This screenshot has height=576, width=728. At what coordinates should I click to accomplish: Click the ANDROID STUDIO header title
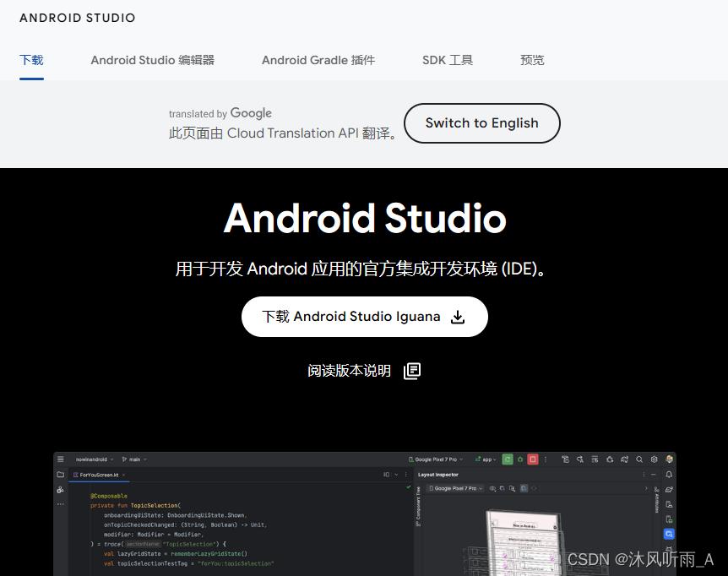click(78, 18)
